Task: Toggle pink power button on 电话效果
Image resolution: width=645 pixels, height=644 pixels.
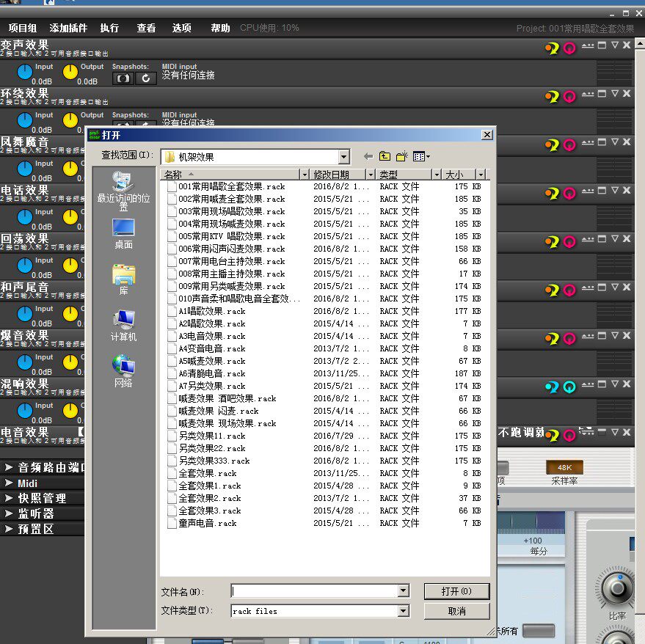Action: pos(569,194)
